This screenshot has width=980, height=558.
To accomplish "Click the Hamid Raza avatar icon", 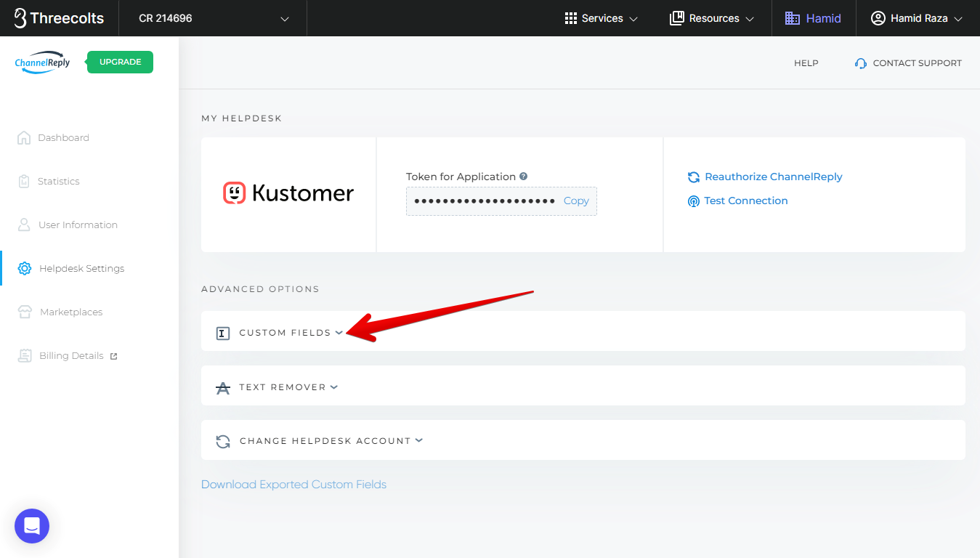I will 878,18.
